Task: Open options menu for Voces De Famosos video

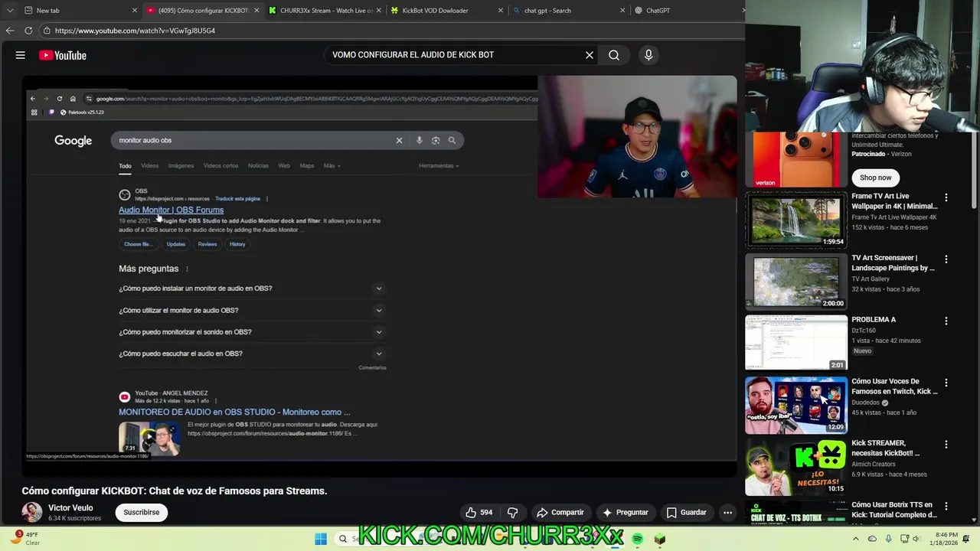Action: click(946, 383)
